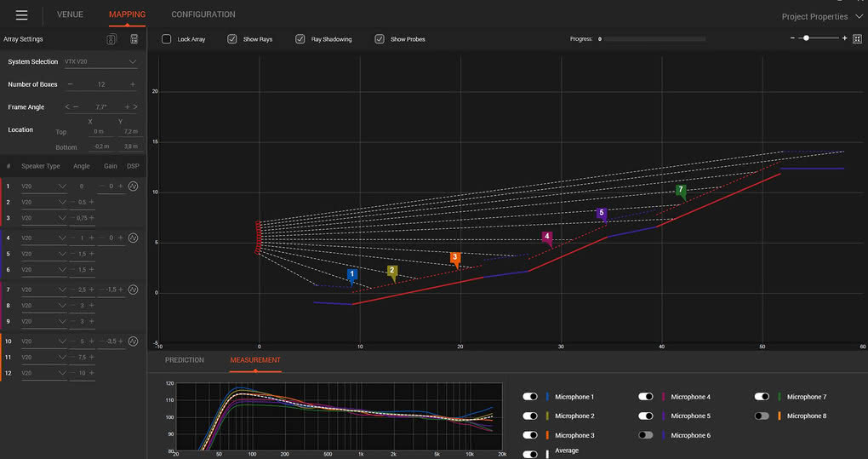Click the Top X location field
Viewport: 868px width, 459px height.
pyautogui.click(x=100, y=132)
